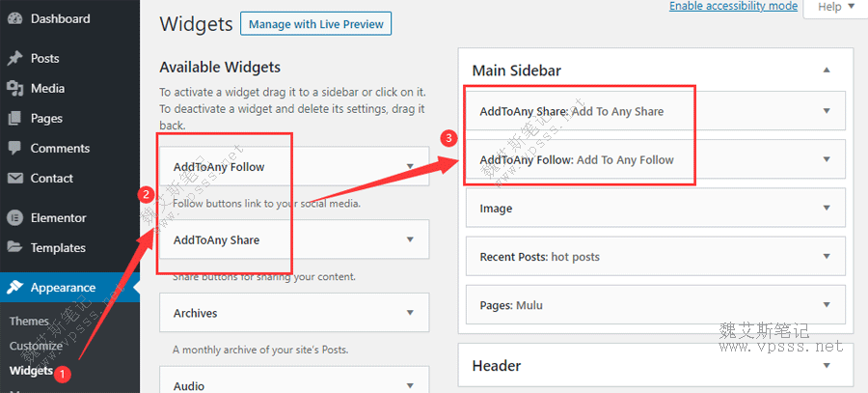Click the Elementor logo icon
The image size is (868, 393).
pyautogui.click(x=14, y=217)
